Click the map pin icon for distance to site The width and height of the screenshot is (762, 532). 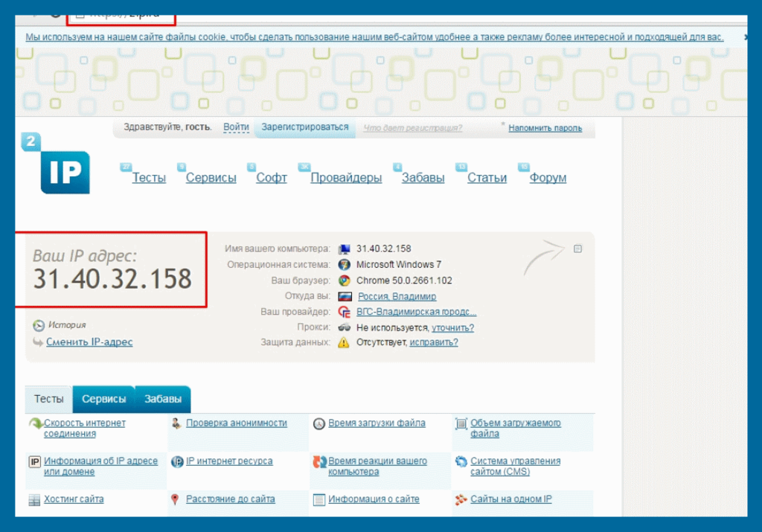(176, 499)
